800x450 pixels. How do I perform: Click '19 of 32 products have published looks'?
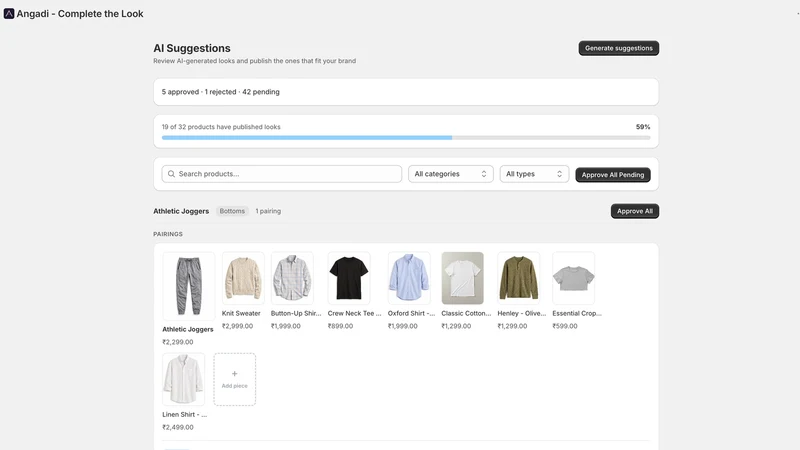[x=221, y=127]
